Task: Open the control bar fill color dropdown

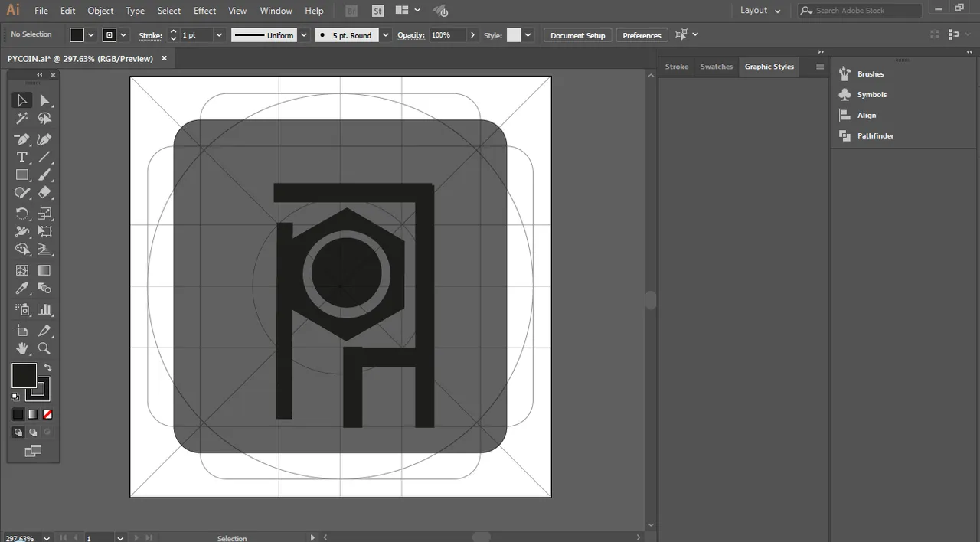Action: [91, 35]
